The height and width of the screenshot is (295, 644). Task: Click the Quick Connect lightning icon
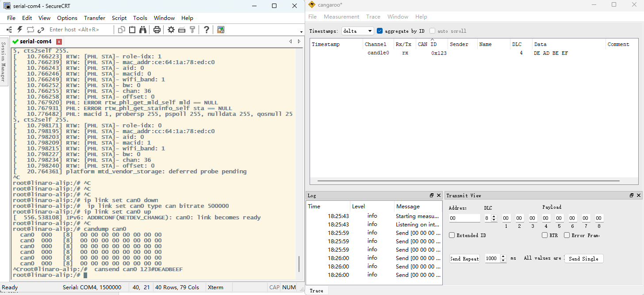pos(20,30)
